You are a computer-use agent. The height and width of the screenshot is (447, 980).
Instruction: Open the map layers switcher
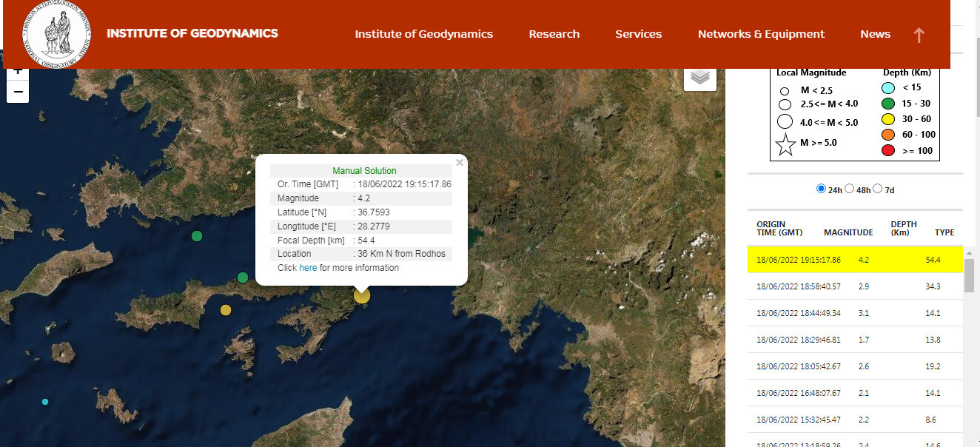pos(700,76)
